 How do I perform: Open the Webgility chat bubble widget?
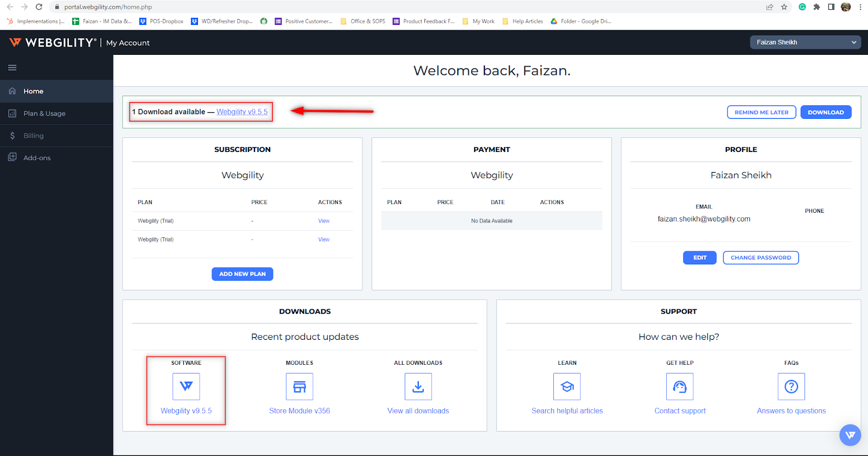(850, 435)
